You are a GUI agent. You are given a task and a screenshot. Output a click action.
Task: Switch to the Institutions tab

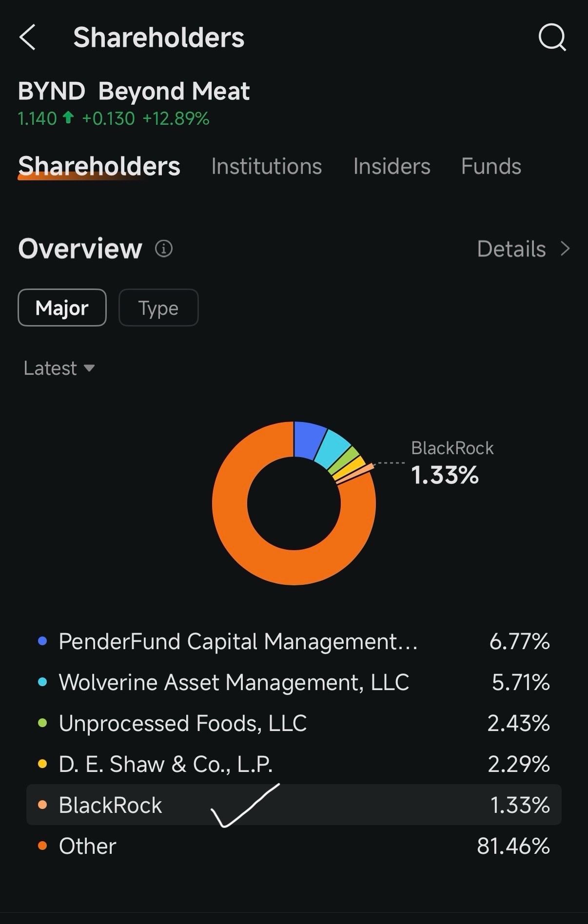267,166
